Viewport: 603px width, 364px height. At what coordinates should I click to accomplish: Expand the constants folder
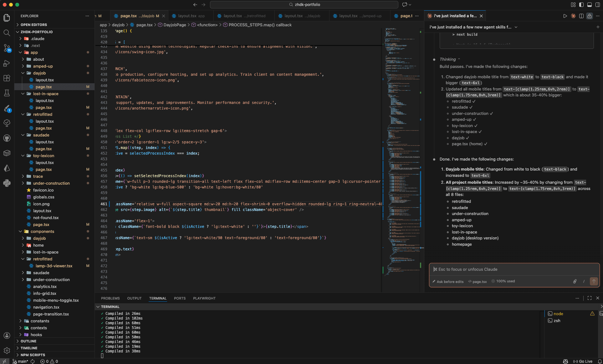(40, 321)
